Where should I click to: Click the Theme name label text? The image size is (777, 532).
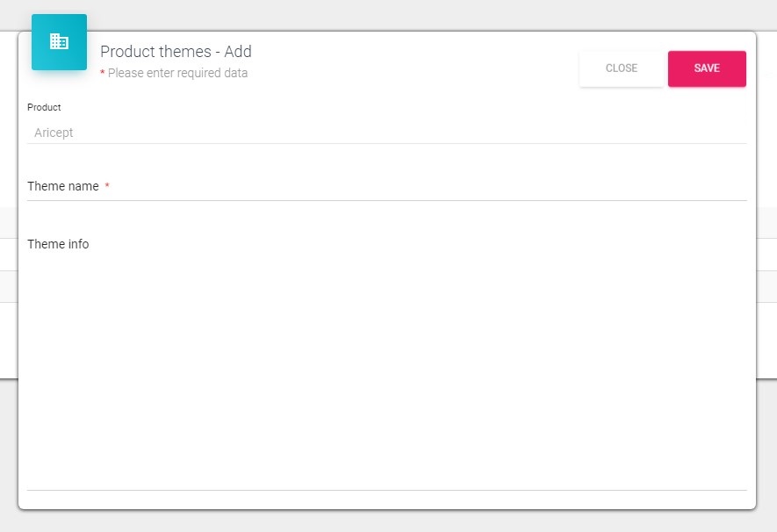(x=63, y=186)
